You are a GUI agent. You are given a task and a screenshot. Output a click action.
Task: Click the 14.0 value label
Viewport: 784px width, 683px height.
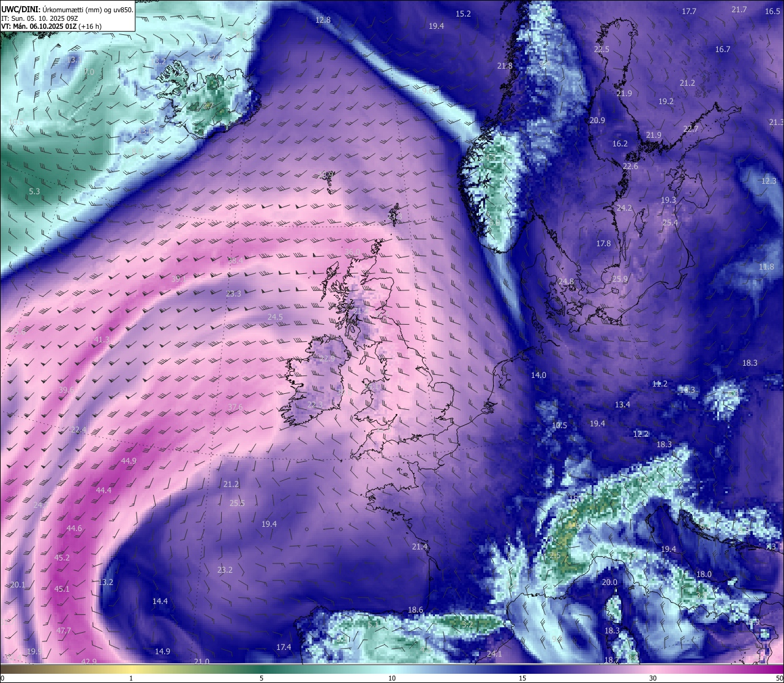[538, 375]
